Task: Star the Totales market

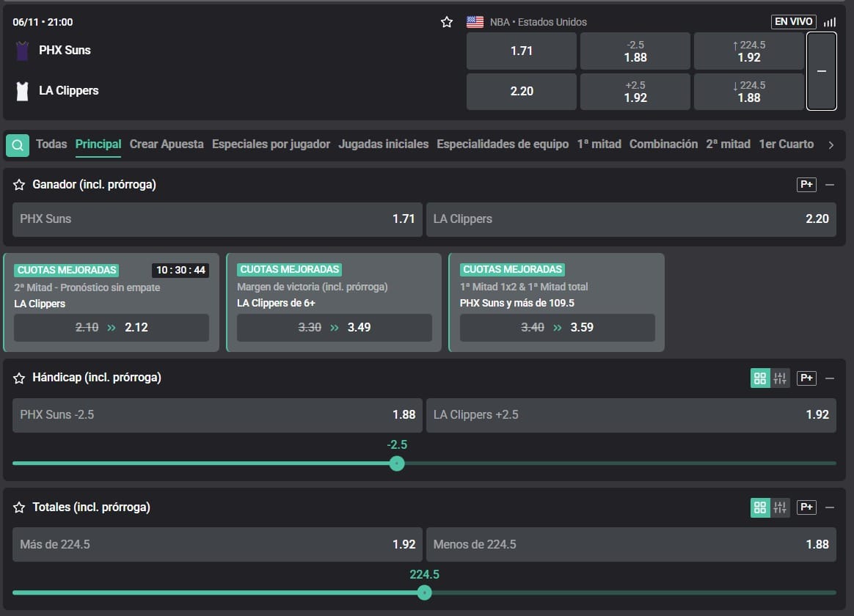Action: [19, 507]
